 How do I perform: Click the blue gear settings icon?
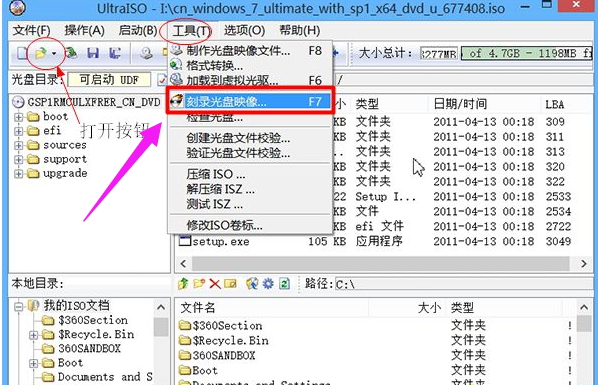pyautogui.click(x=268, y=284)
